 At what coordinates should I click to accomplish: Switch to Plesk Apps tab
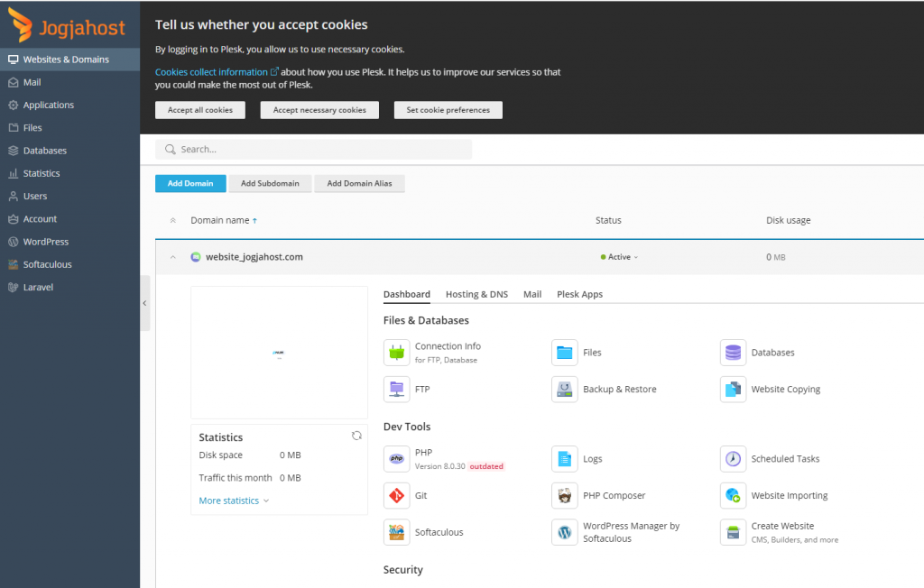[x=580, y=294]
